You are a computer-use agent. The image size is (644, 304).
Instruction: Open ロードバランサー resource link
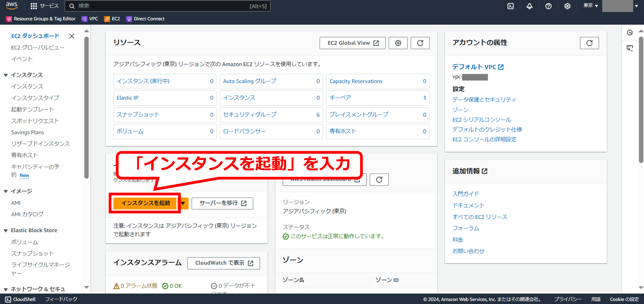pyautogui.click(x=244, y=131)
